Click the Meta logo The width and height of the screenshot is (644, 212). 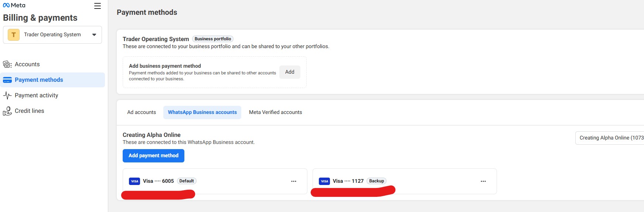pos(14,5)
